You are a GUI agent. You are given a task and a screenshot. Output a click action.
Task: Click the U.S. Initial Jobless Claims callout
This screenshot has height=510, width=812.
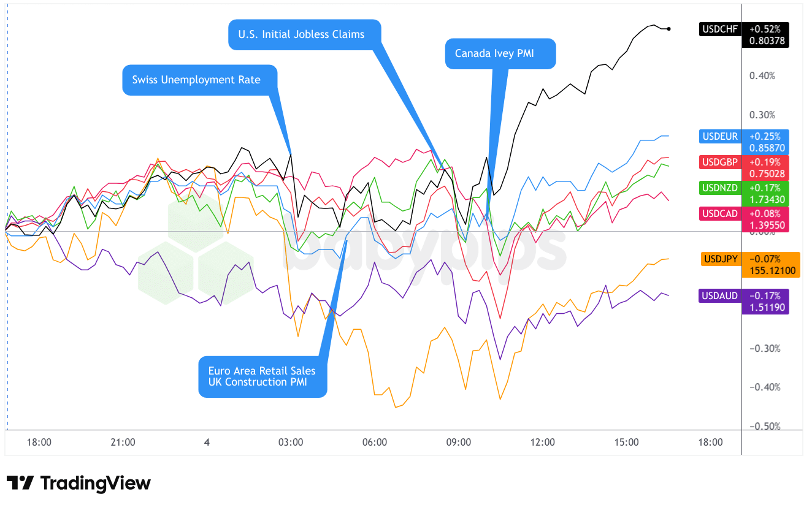pyautogui.click(x=305, y=34)
